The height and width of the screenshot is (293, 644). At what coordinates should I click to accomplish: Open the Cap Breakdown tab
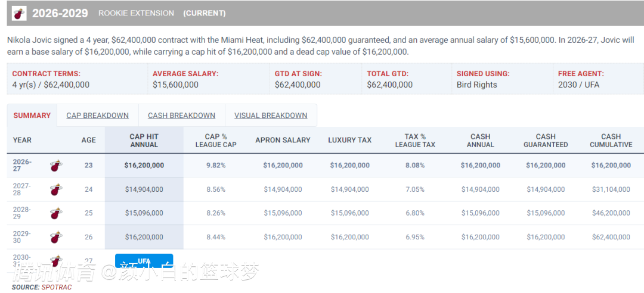tap(97, 116)
